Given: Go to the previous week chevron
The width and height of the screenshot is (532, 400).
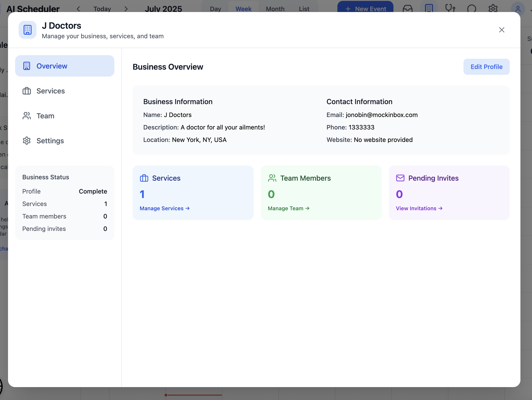Looking at the screenshot, I should click(x=79, y=9).
